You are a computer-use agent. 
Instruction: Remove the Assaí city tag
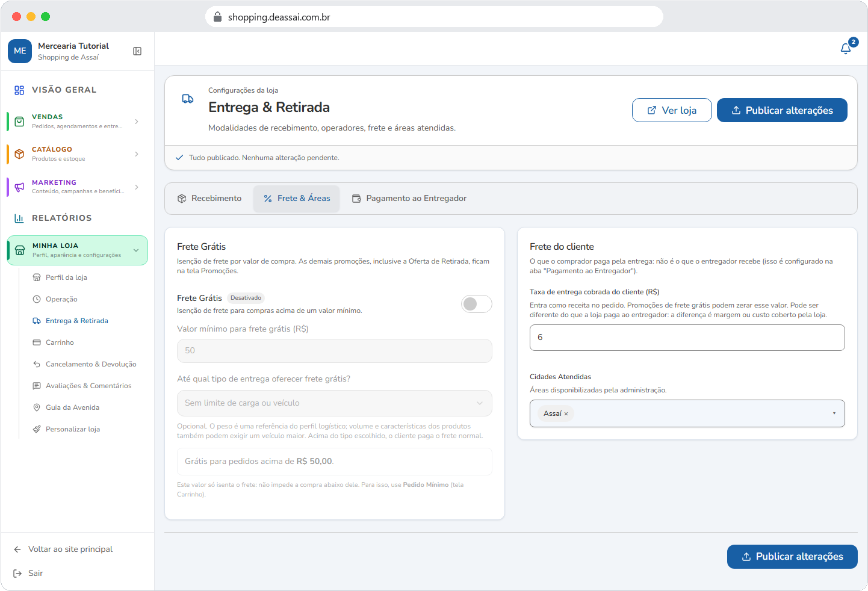click(566, 414)
